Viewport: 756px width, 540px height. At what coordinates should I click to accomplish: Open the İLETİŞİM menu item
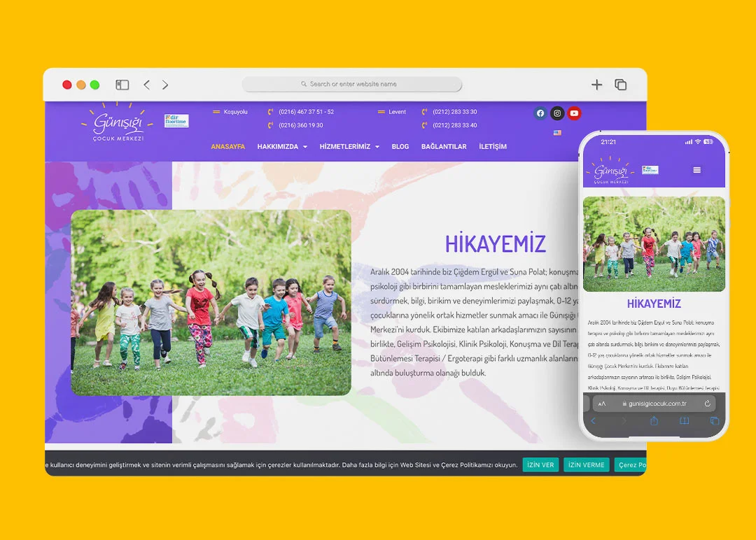click(x=493, y=146)
